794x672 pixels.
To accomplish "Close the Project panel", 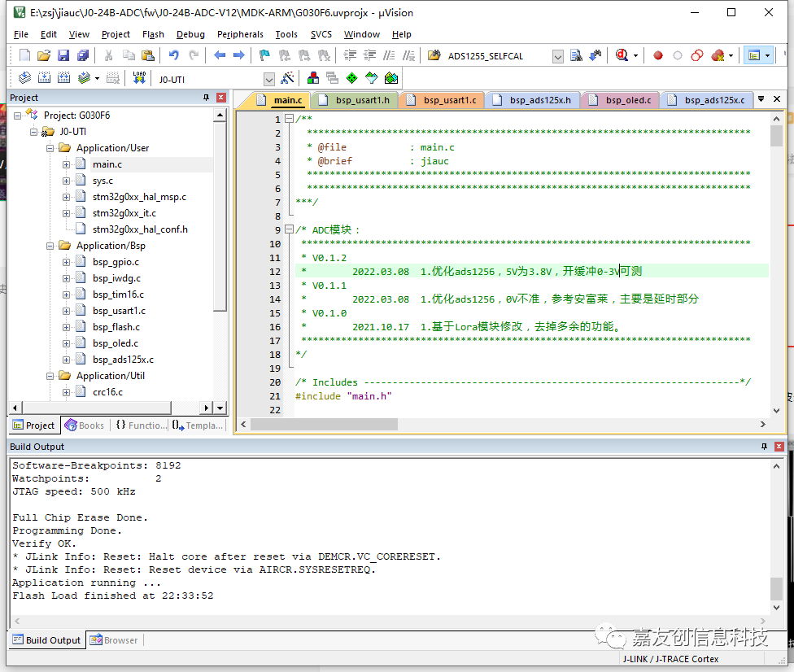I will (221, 98).
